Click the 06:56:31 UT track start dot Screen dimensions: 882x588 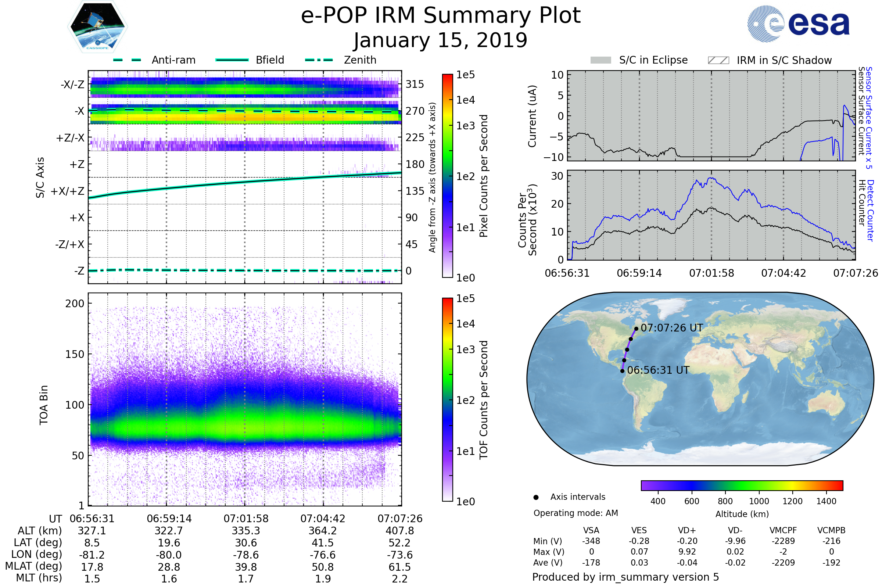click(622, 371)
